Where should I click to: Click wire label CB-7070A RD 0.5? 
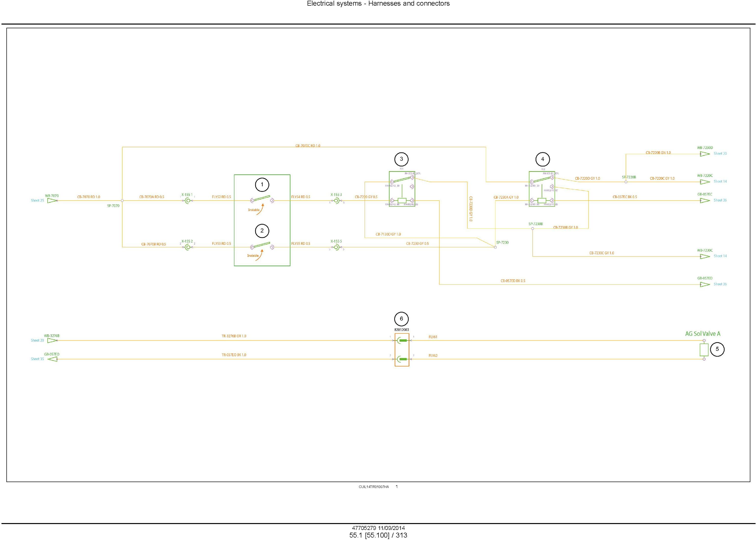point(152,197)
